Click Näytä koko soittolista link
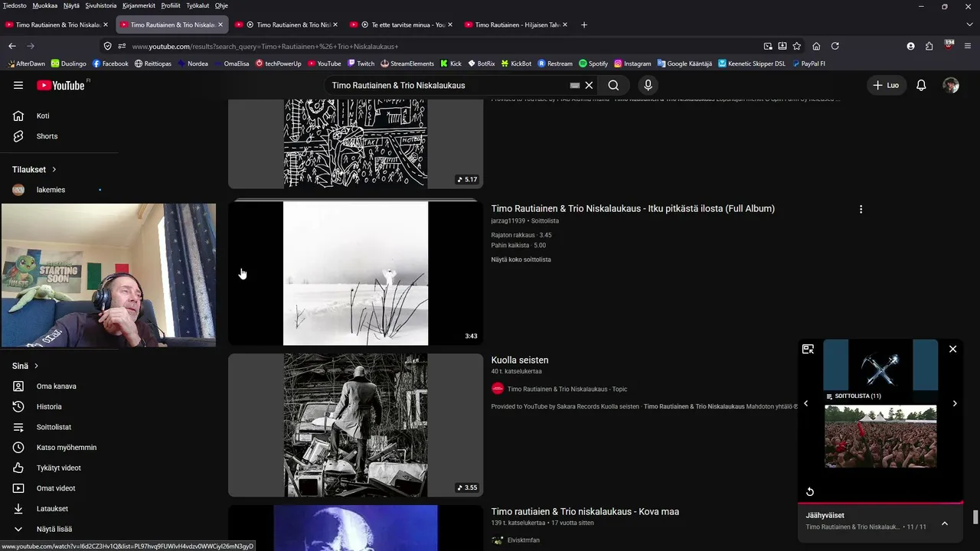 coord(521,259)
